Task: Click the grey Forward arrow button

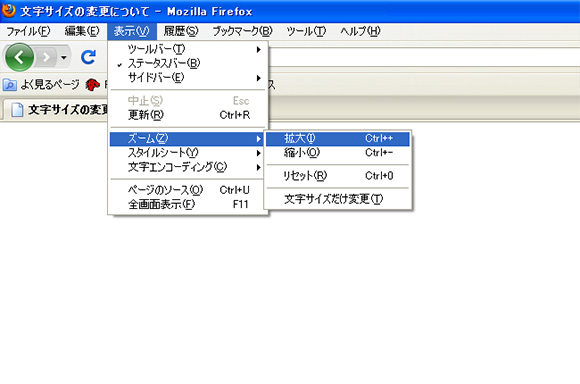Action: [46, 57]
